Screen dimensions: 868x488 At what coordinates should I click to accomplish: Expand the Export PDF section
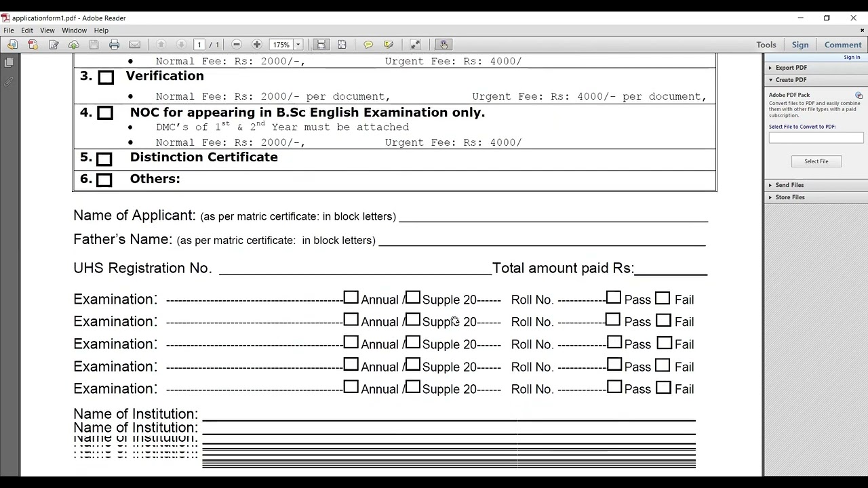click(x=791, y=68)
